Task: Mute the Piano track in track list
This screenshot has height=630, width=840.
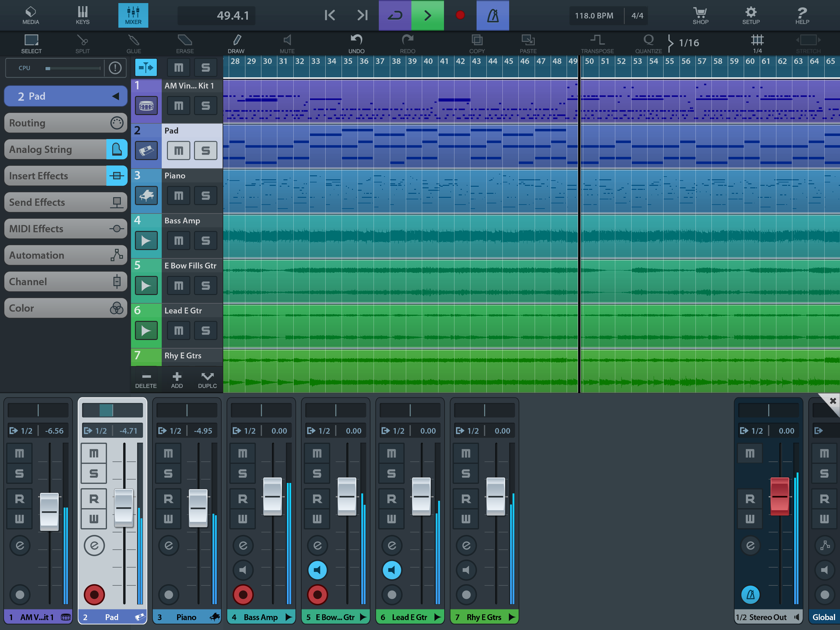Action: click(x=178, y=196)
